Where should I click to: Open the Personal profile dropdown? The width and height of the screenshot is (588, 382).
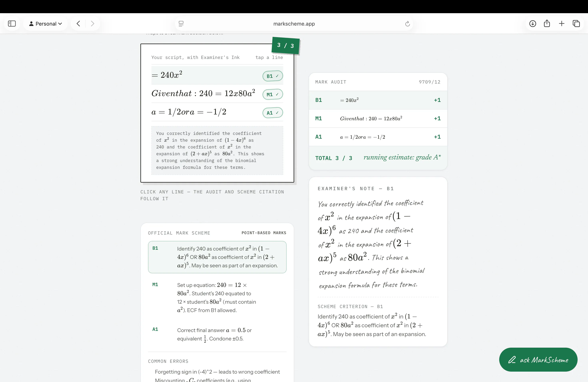45,24
